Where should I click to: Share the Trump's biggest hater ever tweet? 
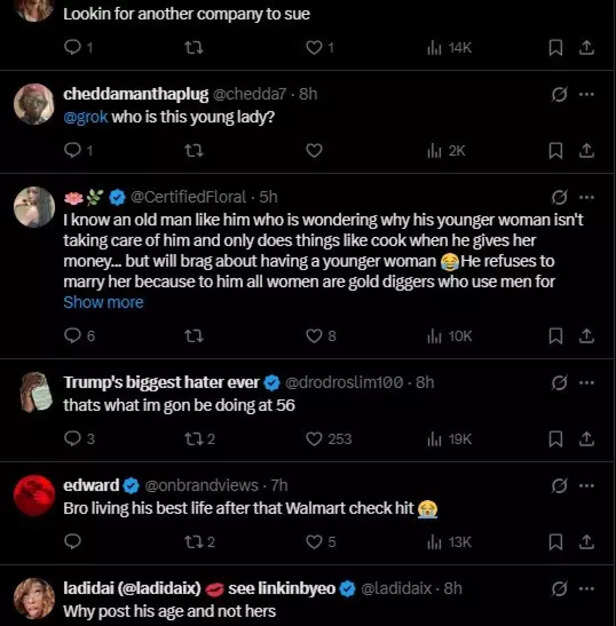(587, 439)
